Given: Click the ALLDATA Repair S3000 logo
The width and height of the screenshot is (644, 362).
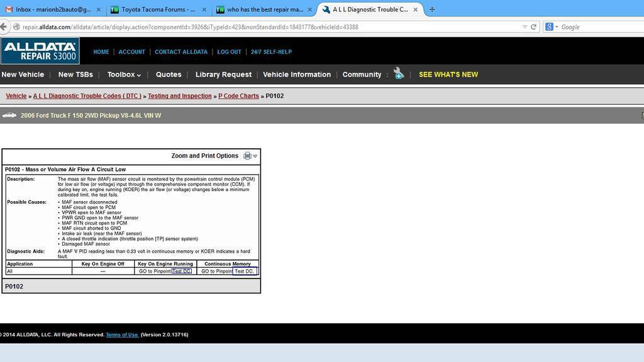Looking at the screenshot, I should point(40,52).
